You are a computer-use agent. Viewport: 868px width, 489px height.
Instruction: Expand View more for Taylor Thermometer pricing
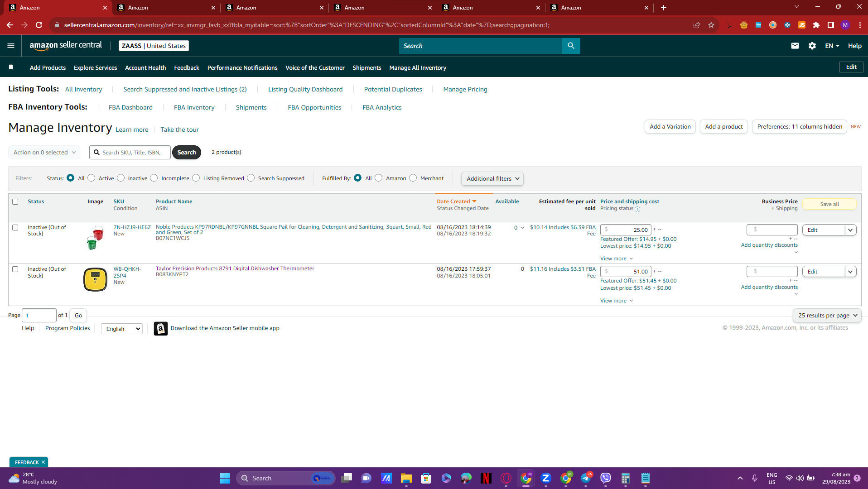(x=617, y=301)
